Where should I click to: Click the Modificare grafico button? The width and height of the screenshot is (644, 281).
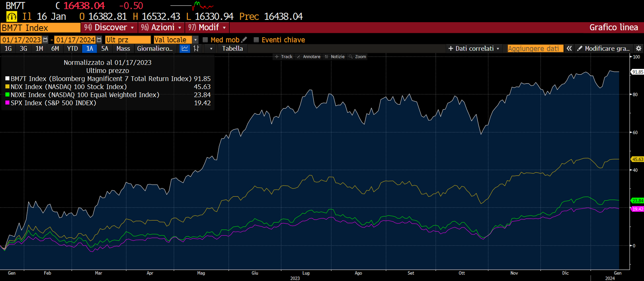point(604,48)
